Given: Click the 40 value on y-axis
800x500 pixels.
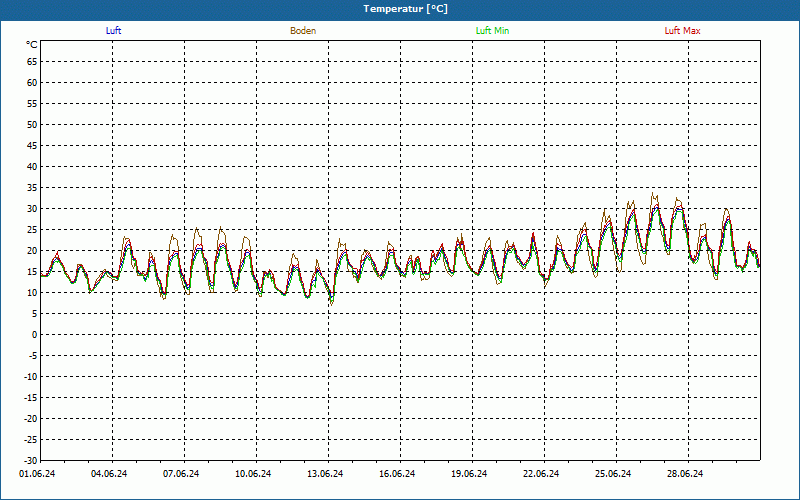Looking at the screenshot, I should pyautogui.click(x=32, y=167).
